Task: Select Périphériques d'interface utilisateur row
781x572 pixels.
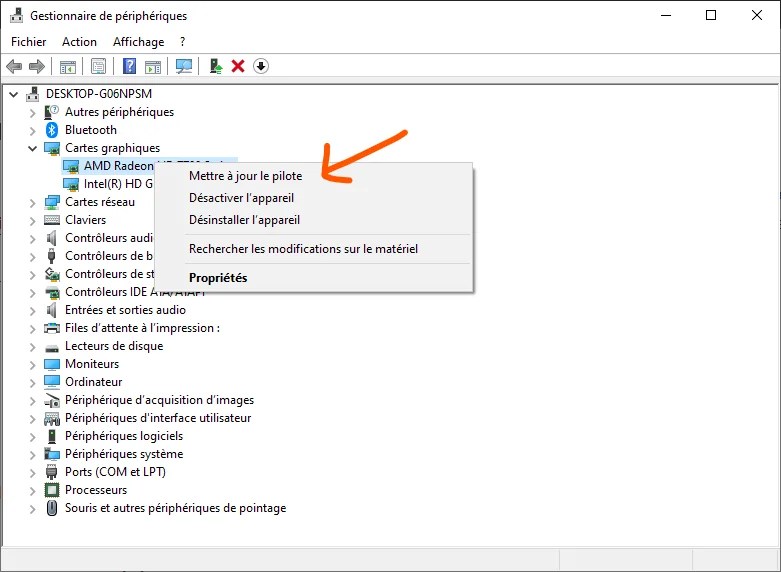Action: [x=158, y=418]
